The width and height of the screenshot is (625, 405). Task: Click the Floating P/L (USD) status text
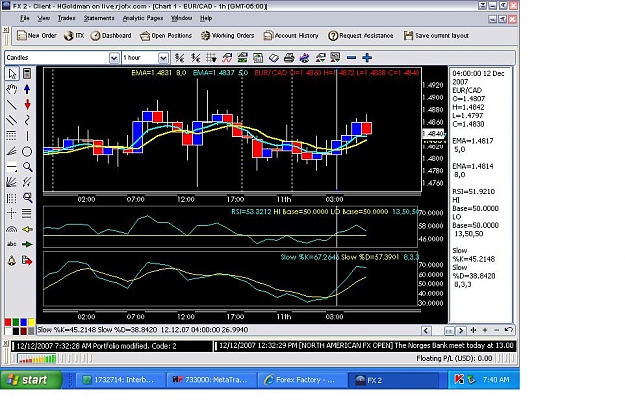click(454, 358)
